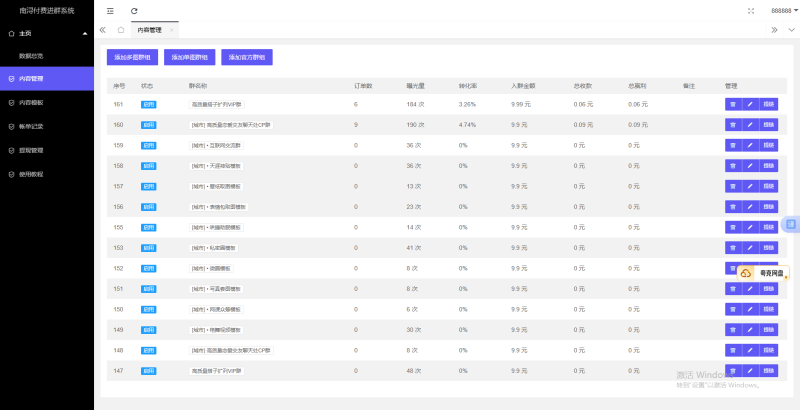Click the home icon in the tab bar
The height and width of the screenshot is (410, 800).
coord(121,30)
